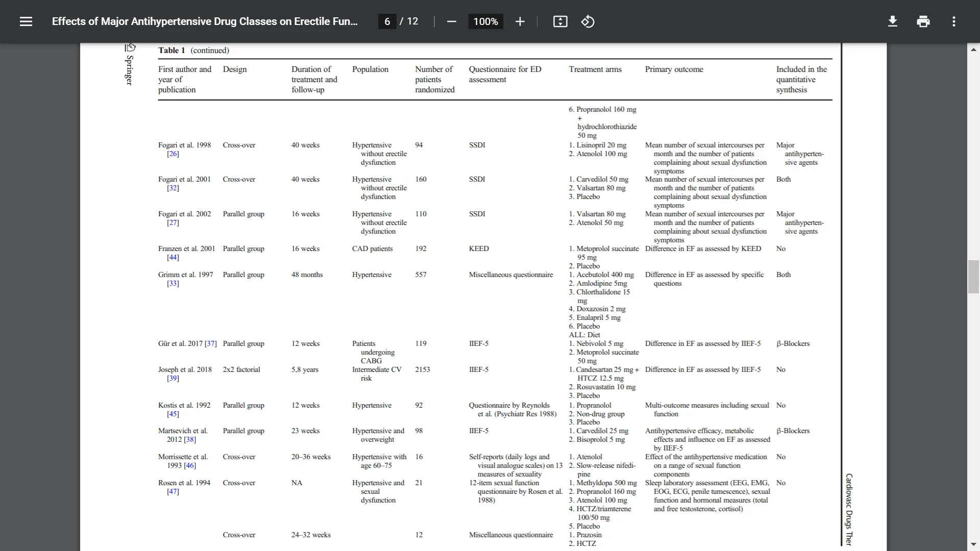980x551 pixels.
Task: Edit the current page number field
Action: point(387,21)
